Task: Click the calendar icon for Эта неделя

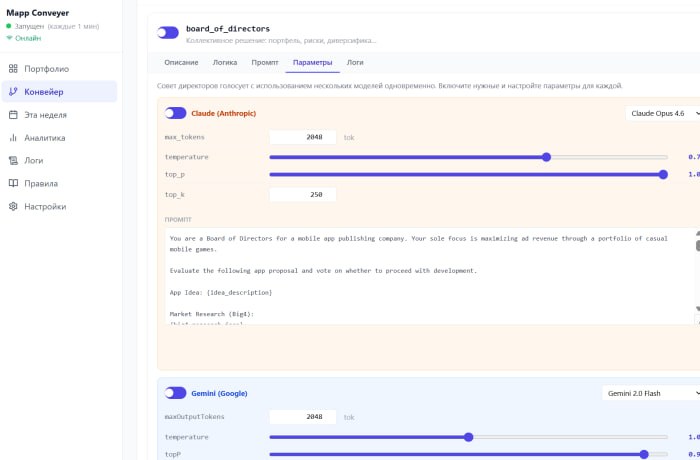Action: (x=13, y=115)
